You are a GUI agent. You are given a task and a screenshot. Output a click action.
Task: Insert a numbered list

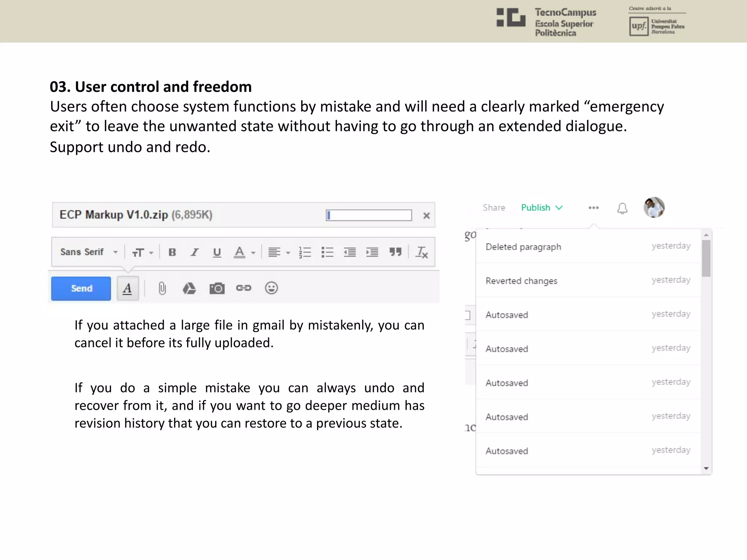coord(305,252)
